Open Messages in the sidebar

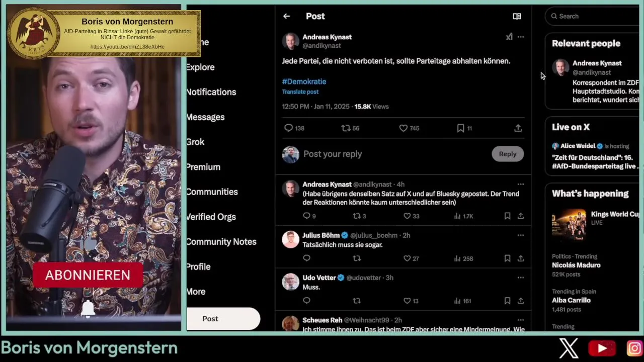(206, 117)
